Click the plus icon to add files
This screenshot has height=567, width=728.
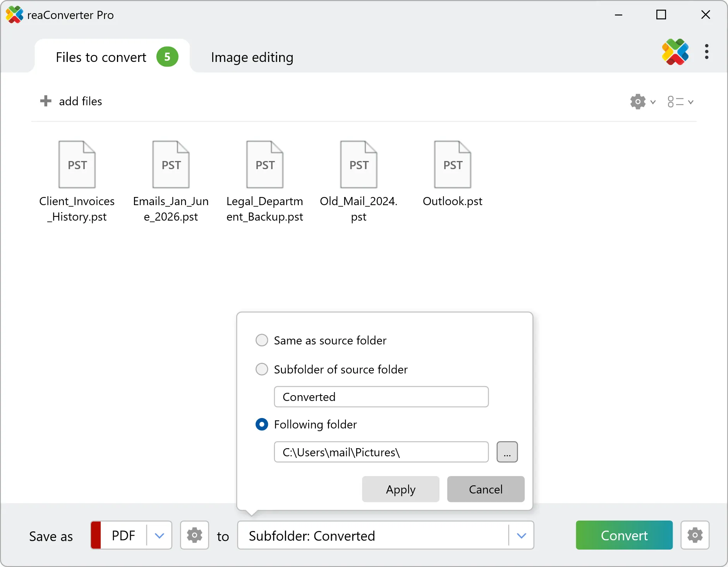(x=46, y=101)
